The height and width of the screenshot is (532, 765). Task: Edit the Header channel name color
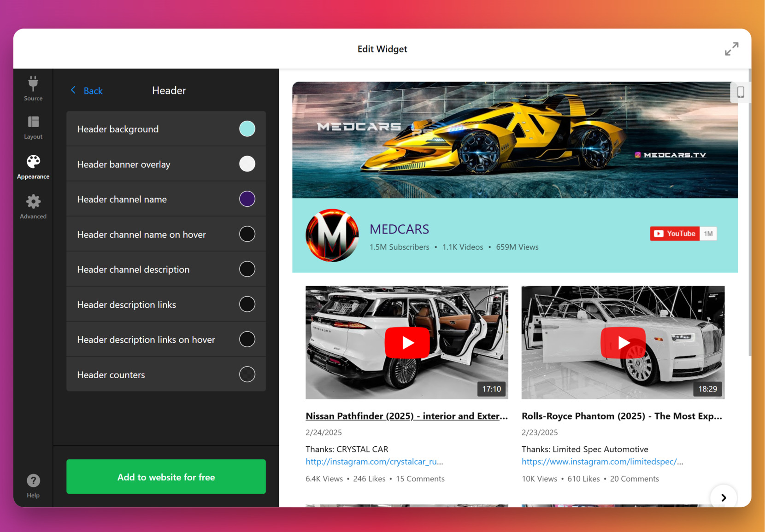tap(247, 199)
